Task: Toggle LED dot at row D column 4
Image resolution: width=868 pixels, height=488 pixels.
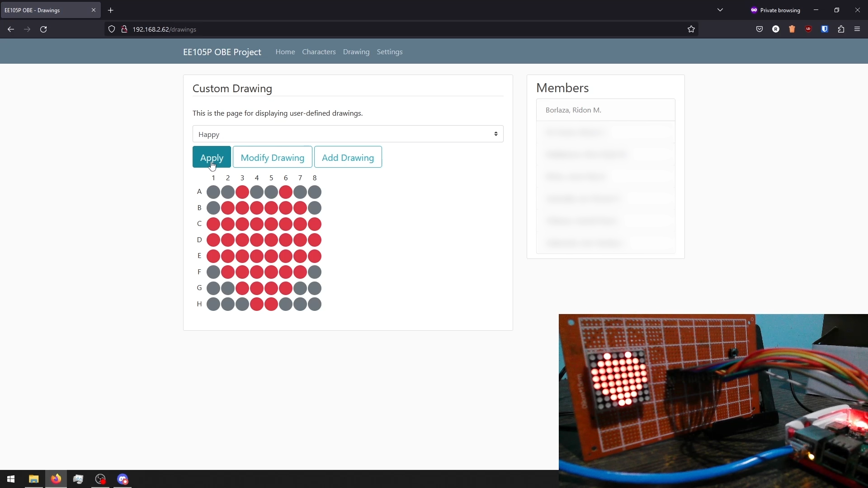Action: click(257, 240)
